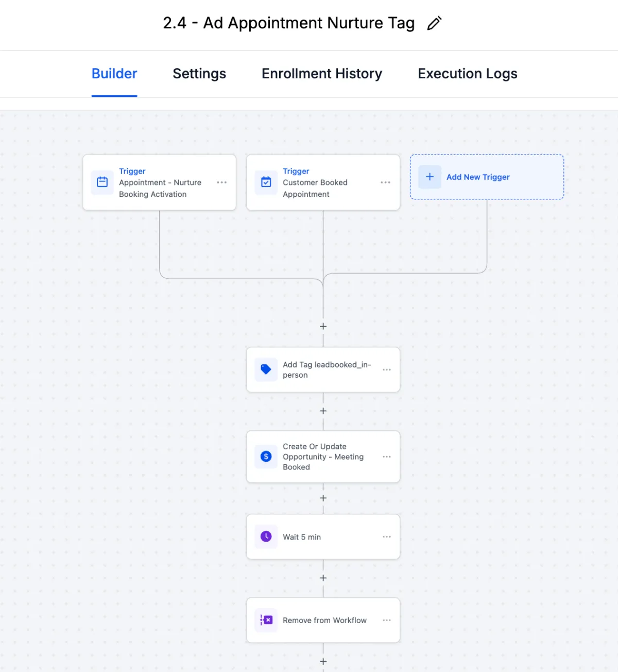Image resolution: width=618 pixels, height=672 pixels.
Task: Open the Enrollment History tab
Action: [x=322, y=74]
